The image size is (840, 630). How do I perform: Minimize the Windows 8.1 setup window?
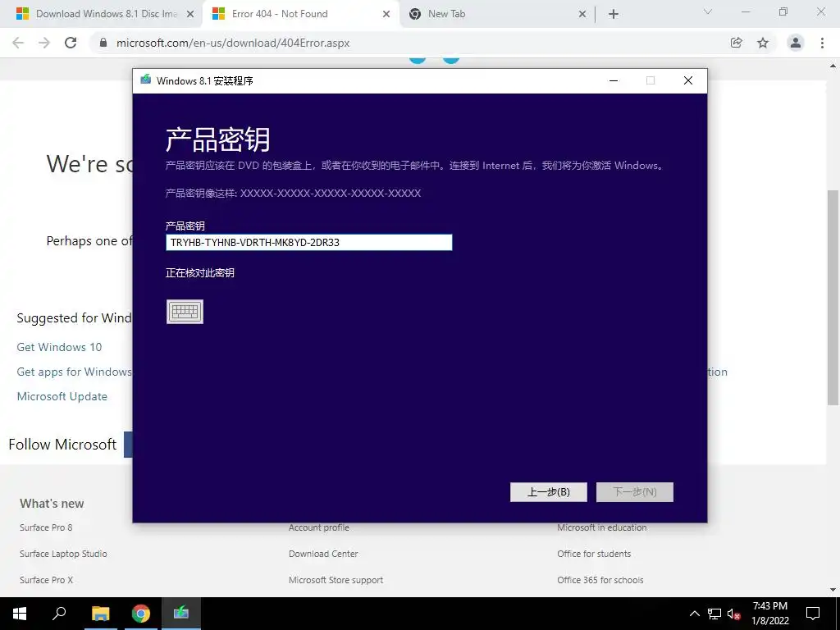coord(614,80)
